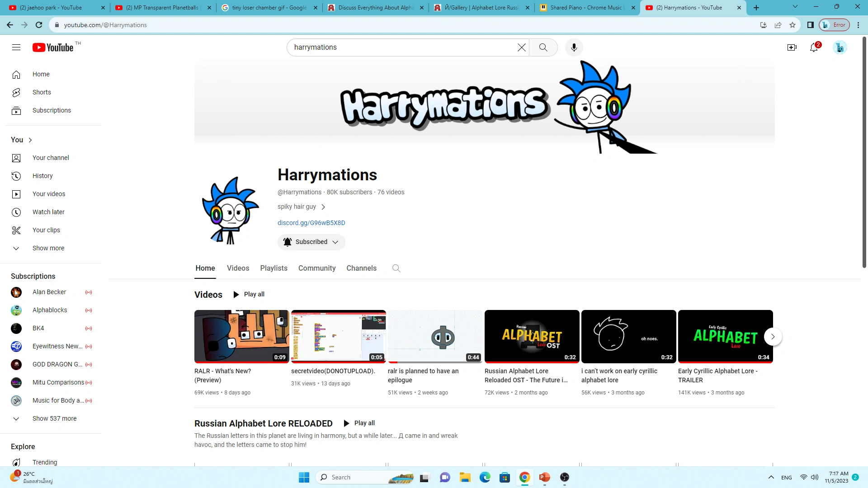Switch to the Community tab
This screenshot has height=488, width=868.
pos(316,268)
